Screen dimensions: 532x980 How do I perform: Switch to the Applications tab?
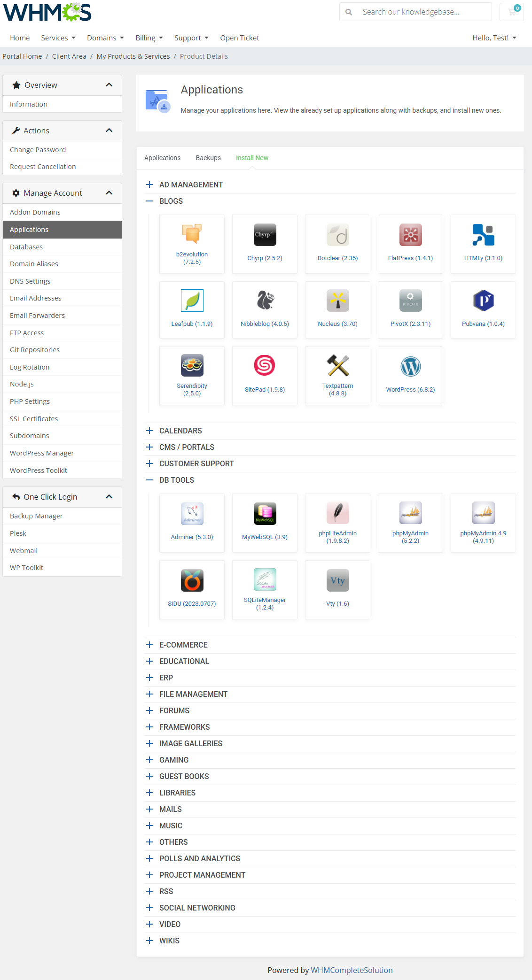pyautogui.click(x=162, y=158)
